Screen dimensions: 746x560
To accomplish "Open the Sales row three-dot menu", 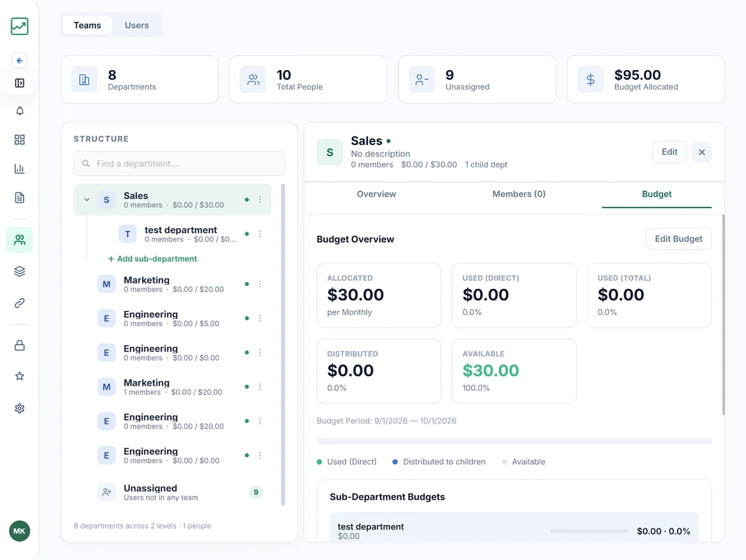I will tap(260, 199).
